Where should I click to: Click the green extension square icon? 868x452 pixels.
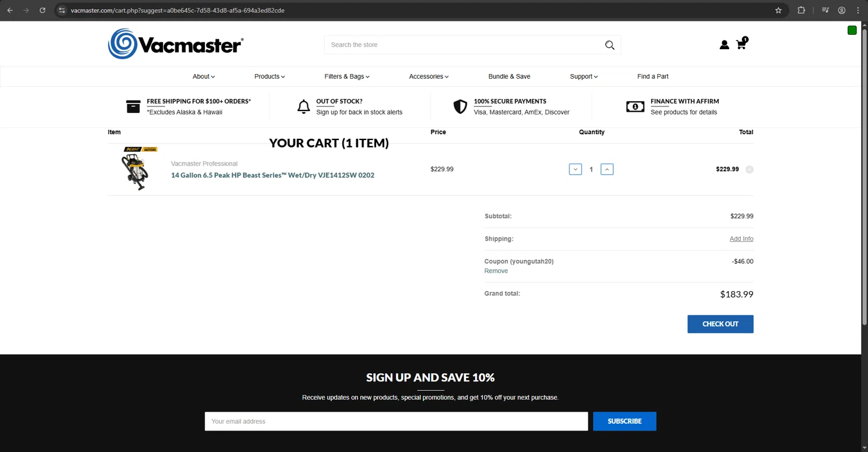852,30
